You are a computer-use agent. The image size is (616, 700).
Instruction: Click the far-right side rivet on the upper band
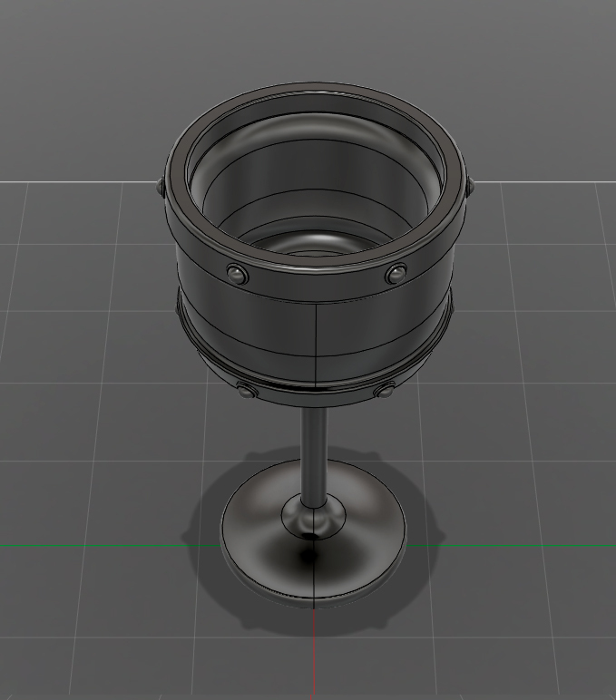[x=470, y=187]
